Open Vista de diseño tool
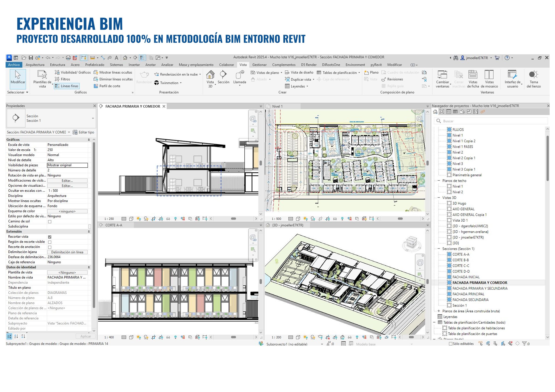This screenshot has width=555, height=392. pyautogui.click(x=299, y=72)
